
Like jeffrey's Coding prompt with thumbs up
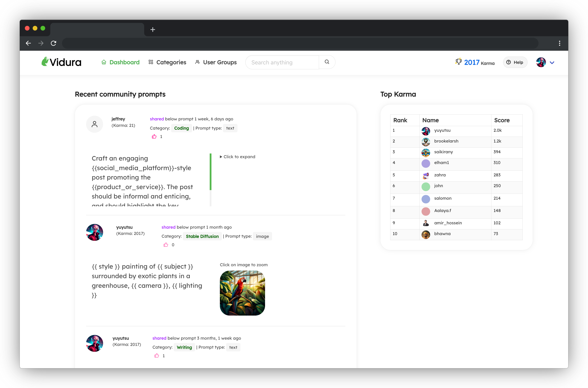[x=154, y=136]
